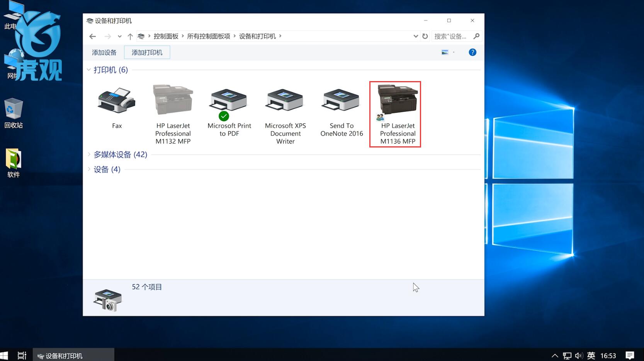Click the network tray icon
The image size is (644, 361).
click(x=567, y=356)
